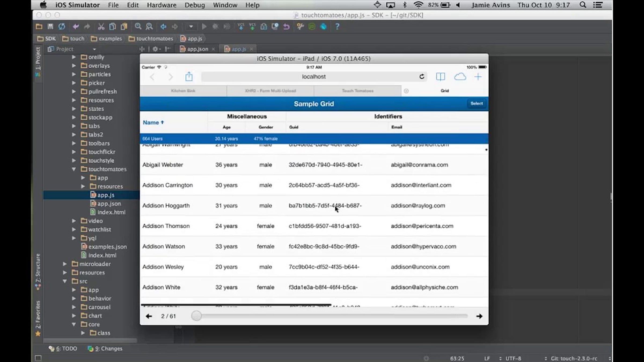Open Safari bookmarks book icon
This screenshot has height=362, width=644.
440,77
